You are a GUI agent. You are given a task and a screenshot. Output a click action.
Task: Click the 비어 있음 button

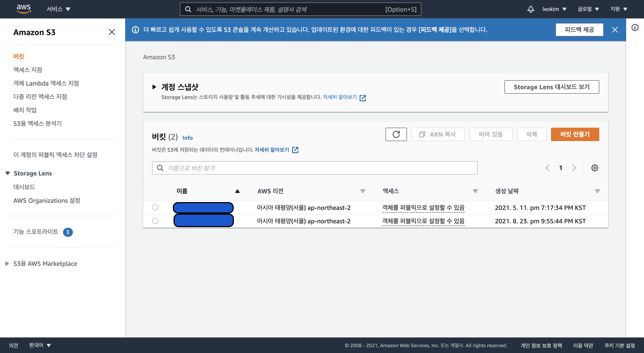click(491, 134)
